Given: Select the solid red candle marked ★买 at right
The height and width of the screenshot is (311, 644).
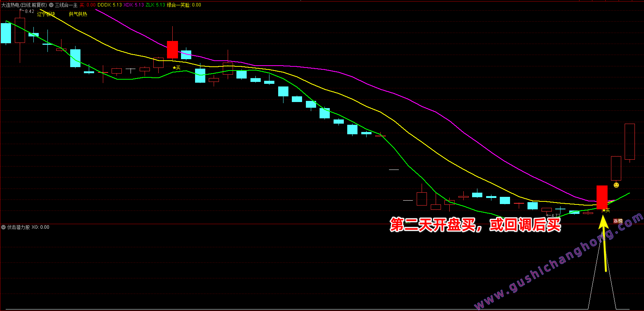Looking at the screenshot, I should pyautogui.click(x=602, y=197).
